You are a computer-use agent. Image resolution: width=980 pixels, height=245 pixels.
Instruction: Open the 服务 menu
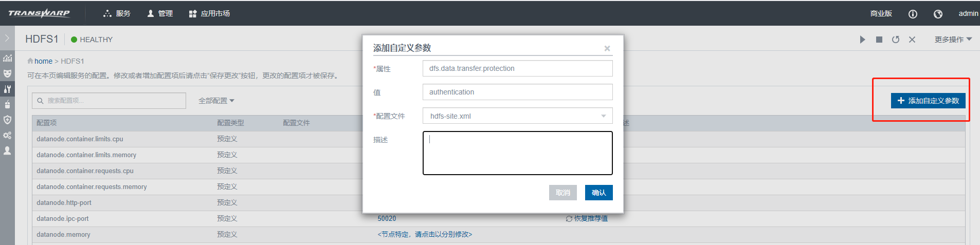coord(117,13)
